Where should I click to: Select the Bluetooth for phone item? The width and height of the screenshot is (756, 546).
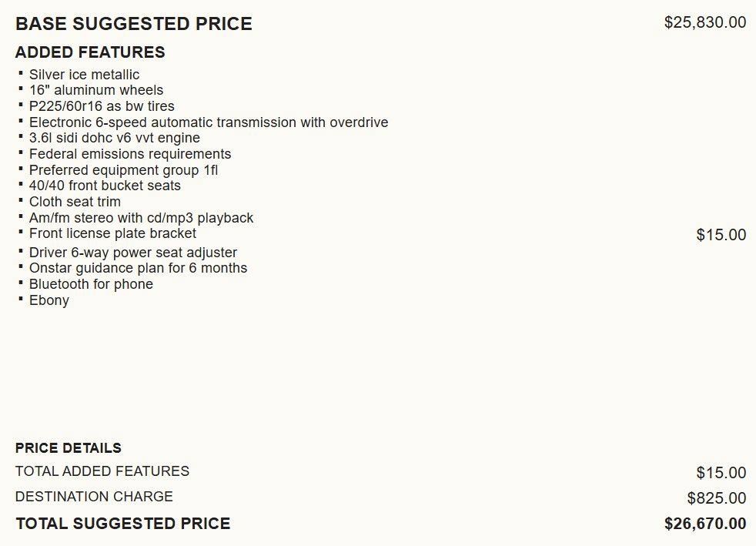91,284
